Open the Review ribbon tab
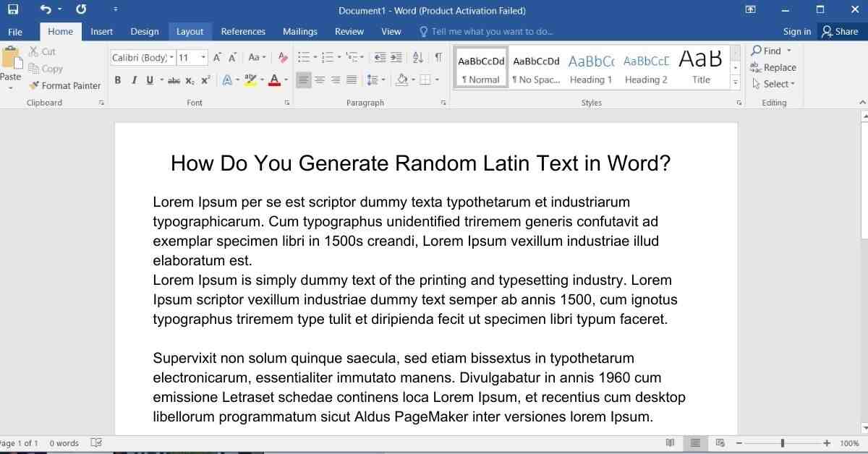Image resolution: width=868 pixels, height=454 pixels. (x=349, y=32)
